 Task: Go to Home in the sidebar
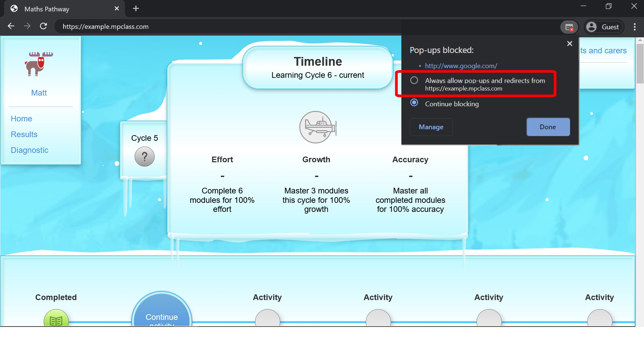point(21,119)
